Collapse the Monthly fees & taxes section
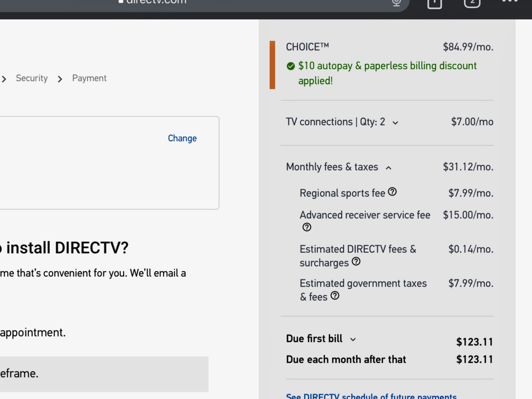The height and width of the screenshot is (399, 532). [389, 168]
